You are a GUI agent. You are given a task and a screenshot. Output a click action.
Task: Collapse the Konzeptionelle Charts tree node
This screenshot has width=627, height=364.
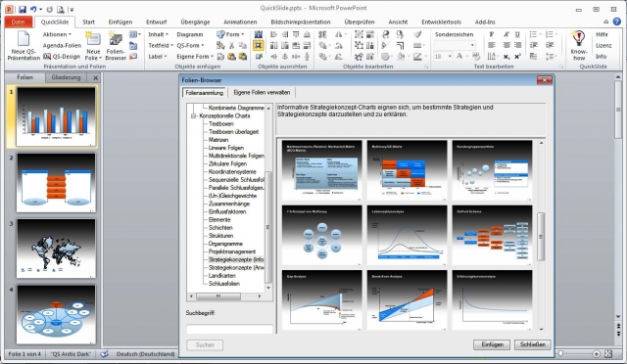click(194, 115)
